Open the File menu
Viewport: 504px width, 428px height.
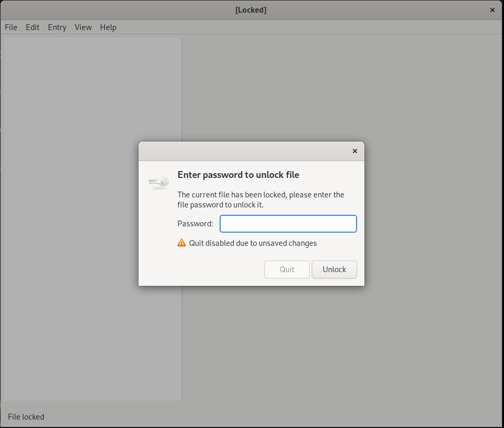[x=11, y=27]
